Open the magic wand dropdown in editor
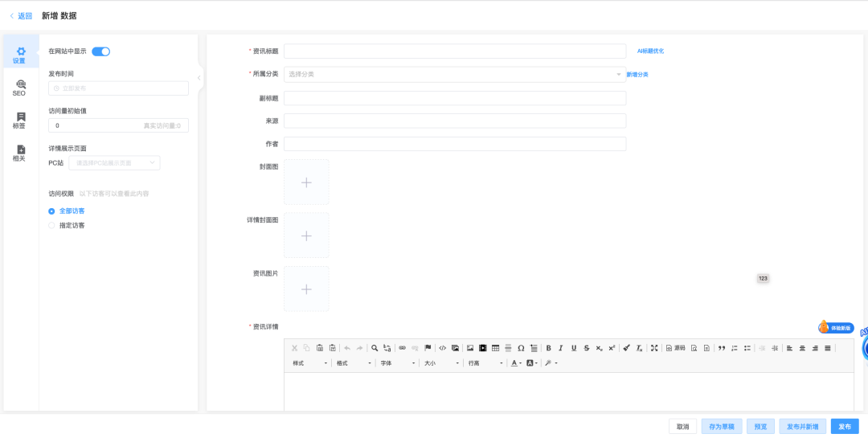This screenshot has width=868, height=438. [551, 363]
